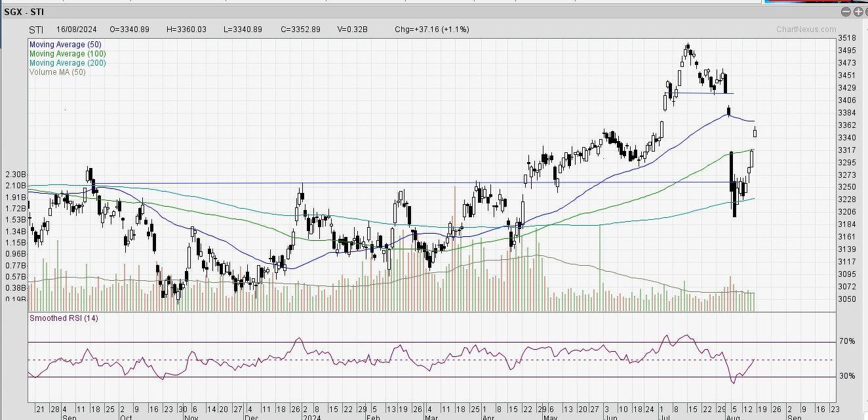Viewport: 868px width, 420px height.
Task: Click the Chg=+37.16 (+1.1%) change readout
Action: (431, 30)
